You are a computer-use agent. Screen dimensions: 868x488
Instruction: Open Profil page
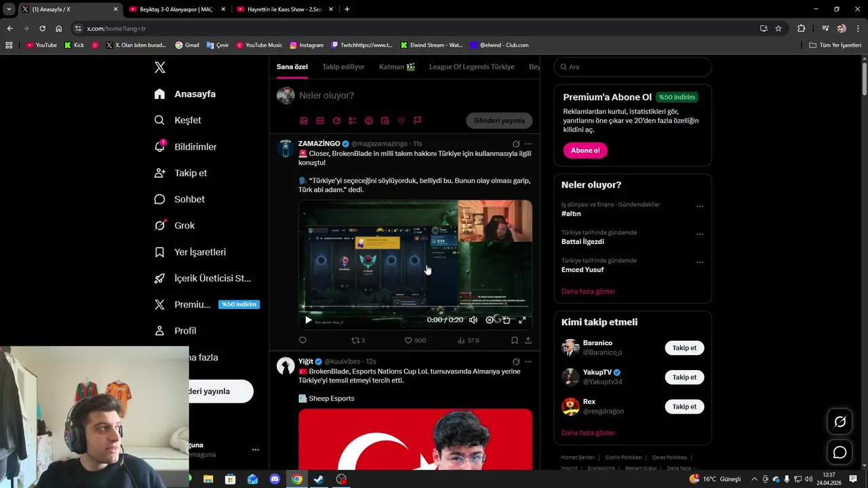pyautogui.click(x=175, y=331)
